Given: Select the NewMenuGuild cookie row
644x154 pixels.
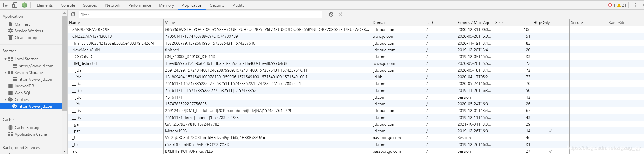Looking at the screenshot, I should (x=356, y=50).
